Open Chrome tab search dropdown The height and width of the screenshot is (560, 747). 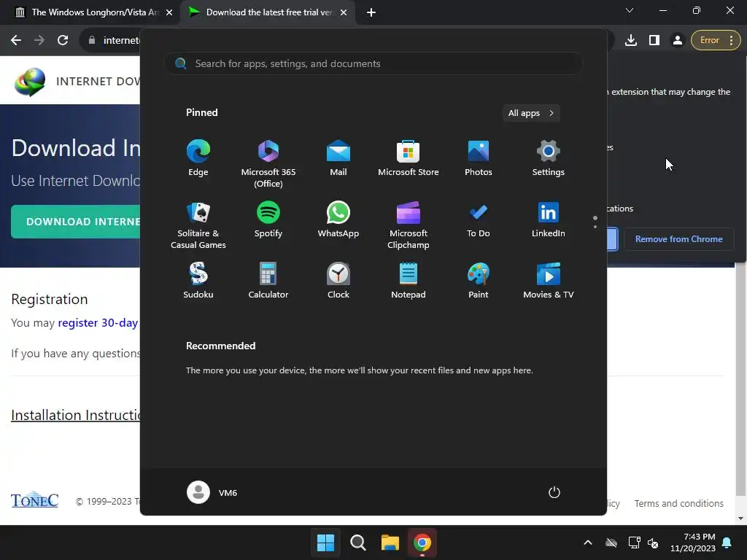630,10
